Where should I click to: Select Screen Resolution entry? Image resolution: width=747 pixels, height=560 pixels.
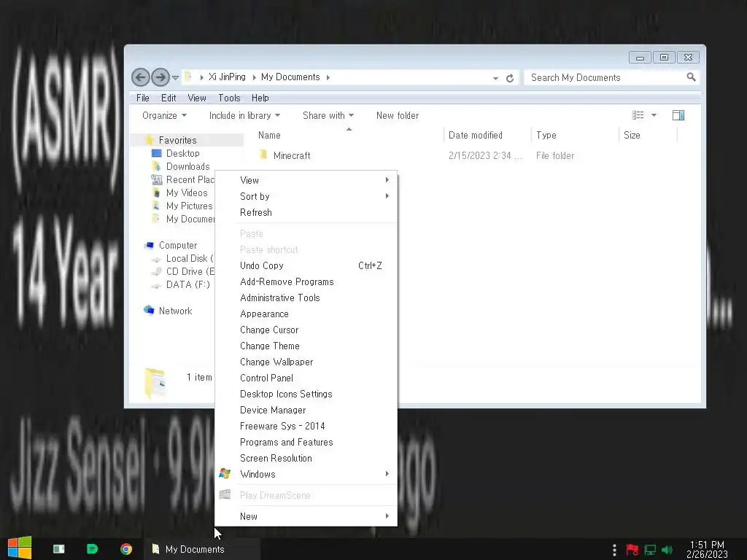pyautogui.click(x=306, y=458)
